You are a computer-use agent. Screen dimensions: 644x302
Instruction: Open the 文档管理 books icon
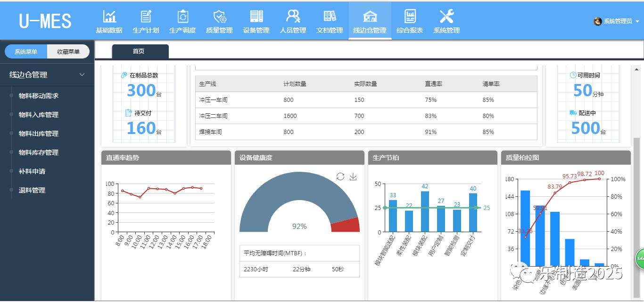[330, 17]
